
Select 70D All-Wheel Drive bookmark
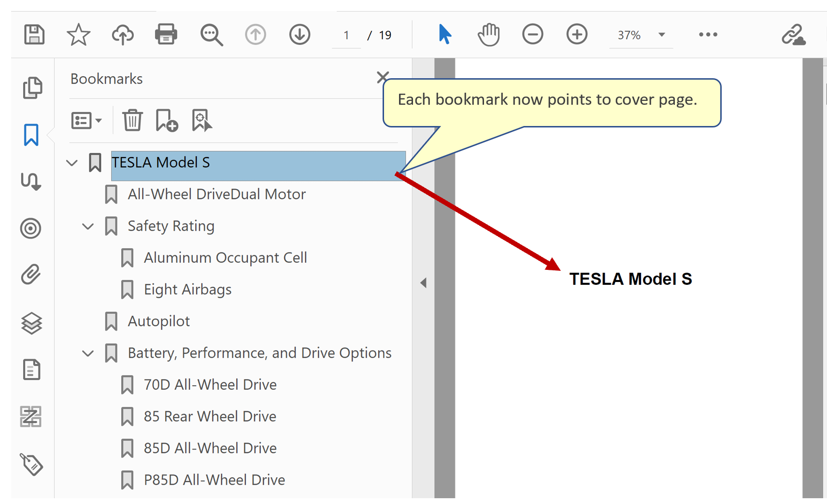click(x=210, y=385)
